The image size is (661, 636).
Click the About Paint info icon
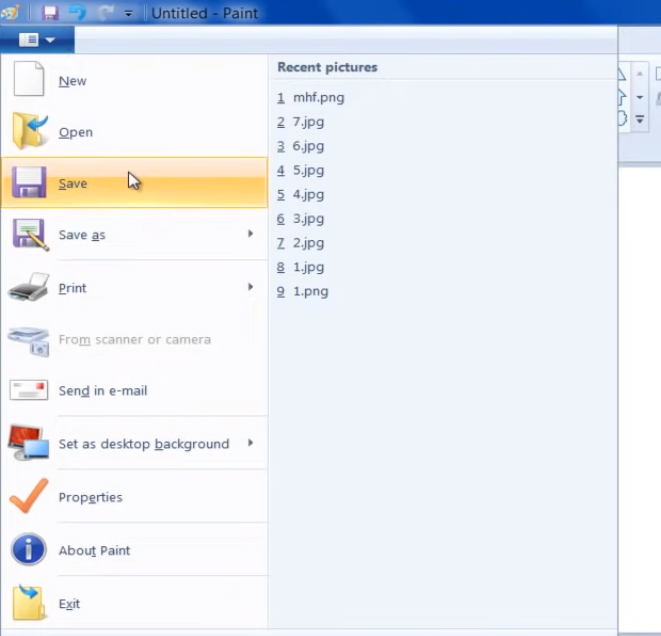[28, 550]
